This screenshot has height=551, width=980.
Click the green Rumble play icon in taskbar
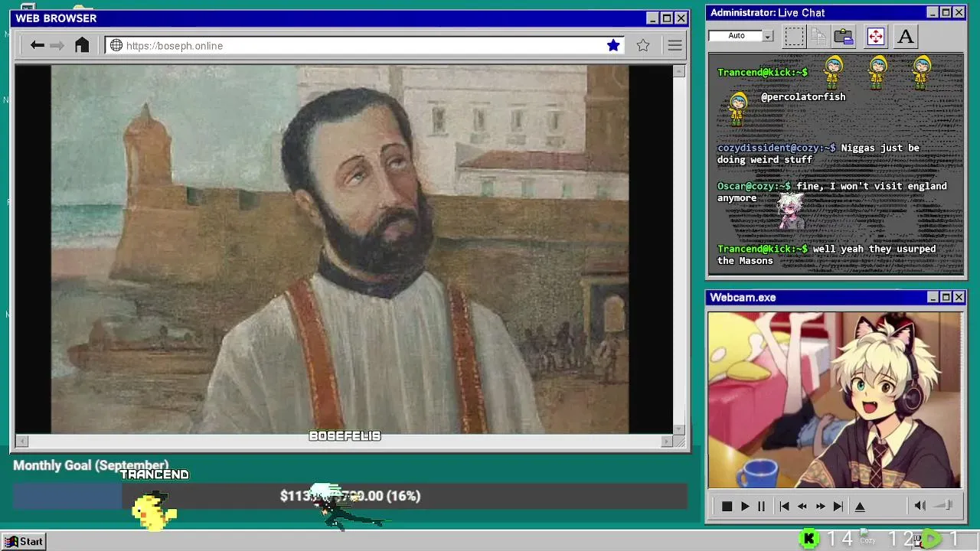click(931, 539)
